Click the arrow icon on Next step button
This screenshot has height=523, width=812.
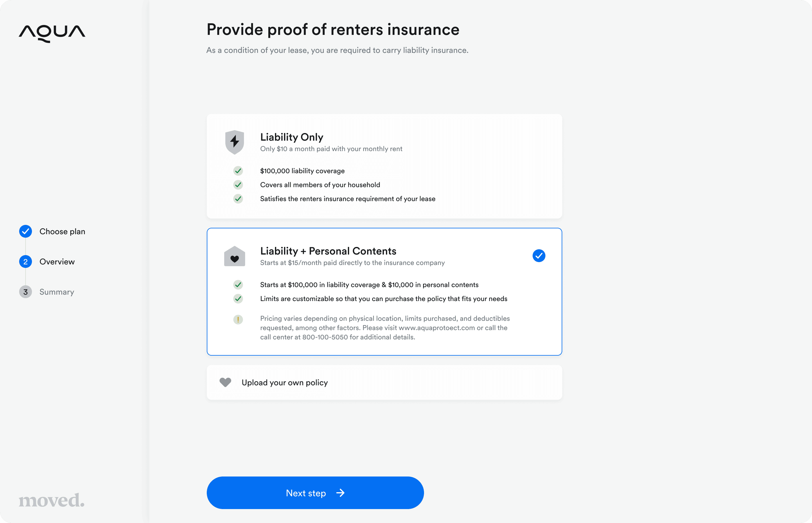pos(340,493)
